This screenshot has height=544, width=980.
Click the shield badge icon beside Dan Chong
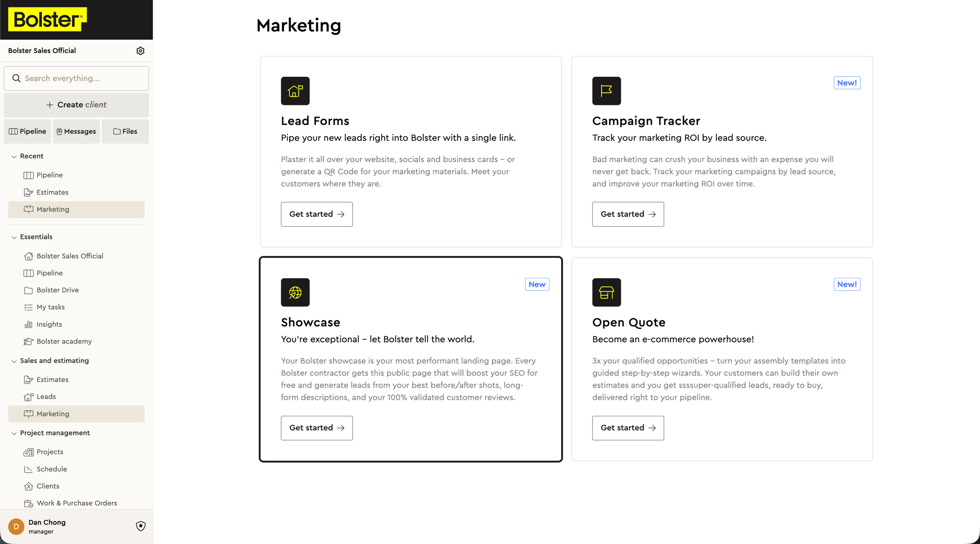click(x=140, y=526)
